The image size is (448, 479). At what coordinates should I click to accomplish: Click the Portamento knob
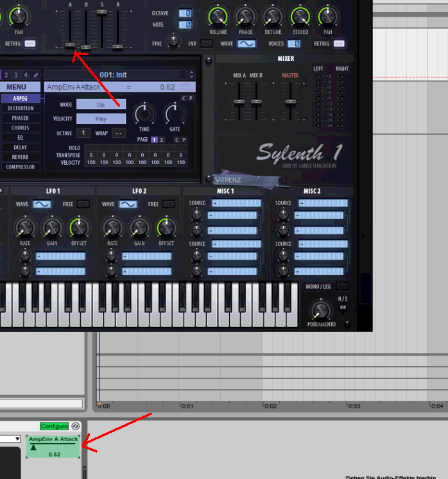pyautogui.click(x=321, y=310)
